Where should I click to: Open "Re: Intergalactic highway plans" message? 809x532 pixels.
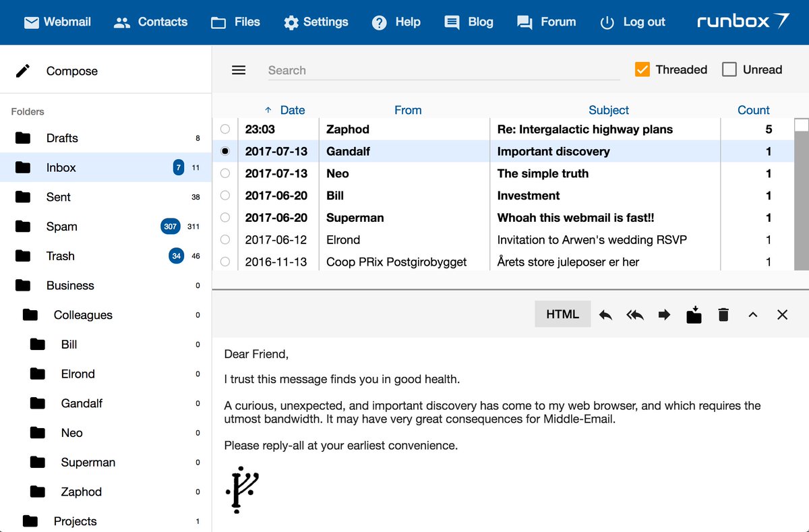[x=585, y=129]
